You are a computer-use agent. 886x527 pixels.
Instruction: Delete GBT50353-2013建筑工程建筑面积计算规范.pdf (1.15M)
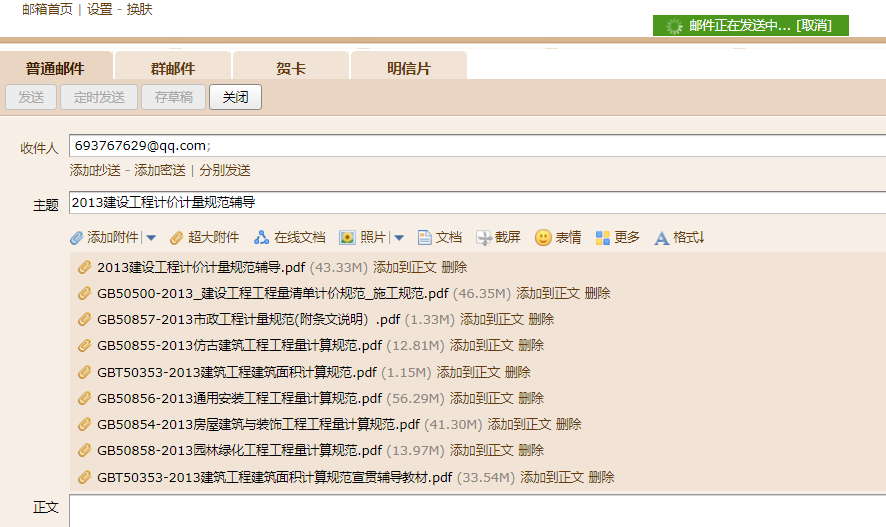(x=518, y=372)
